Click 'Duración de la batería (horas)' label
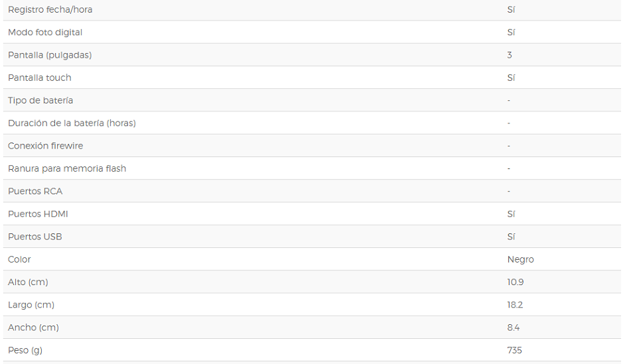The width and height of the screenshot is (637, 364). (x=72, y=123)
